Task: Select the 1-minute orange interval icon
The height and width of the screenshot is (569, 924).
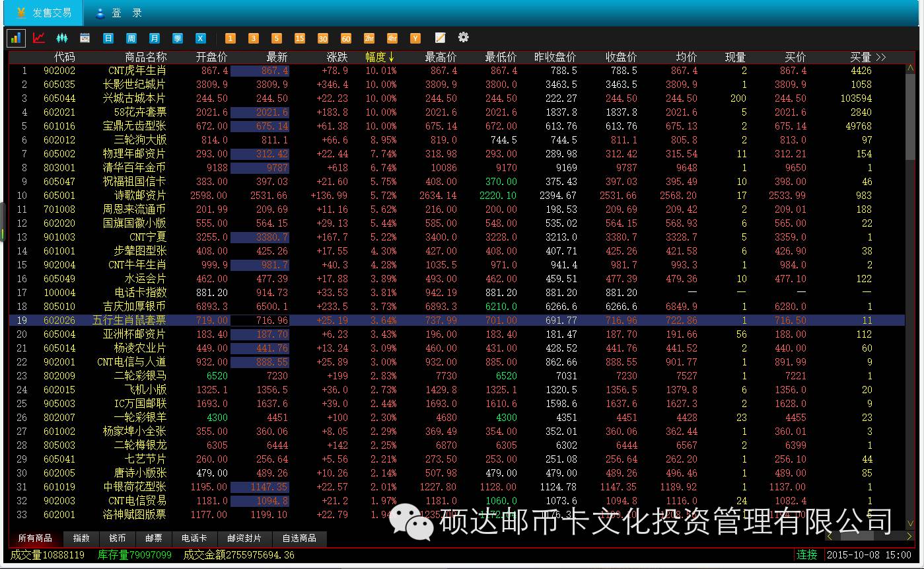Action: [x=231, y=38]
